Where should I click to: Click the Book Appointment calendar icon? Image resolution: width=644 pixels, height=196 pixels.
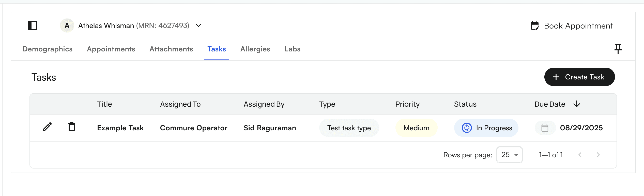[x=535, y=26]
